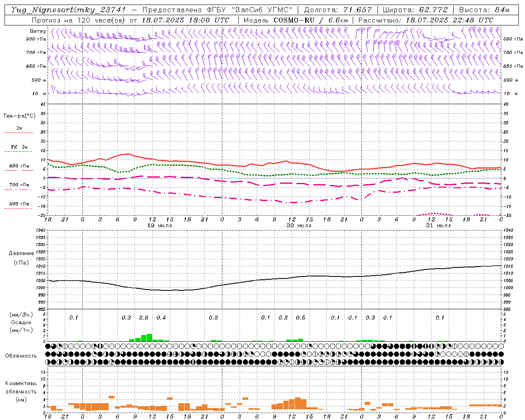Select the Высота: 84м header entry

484,10
